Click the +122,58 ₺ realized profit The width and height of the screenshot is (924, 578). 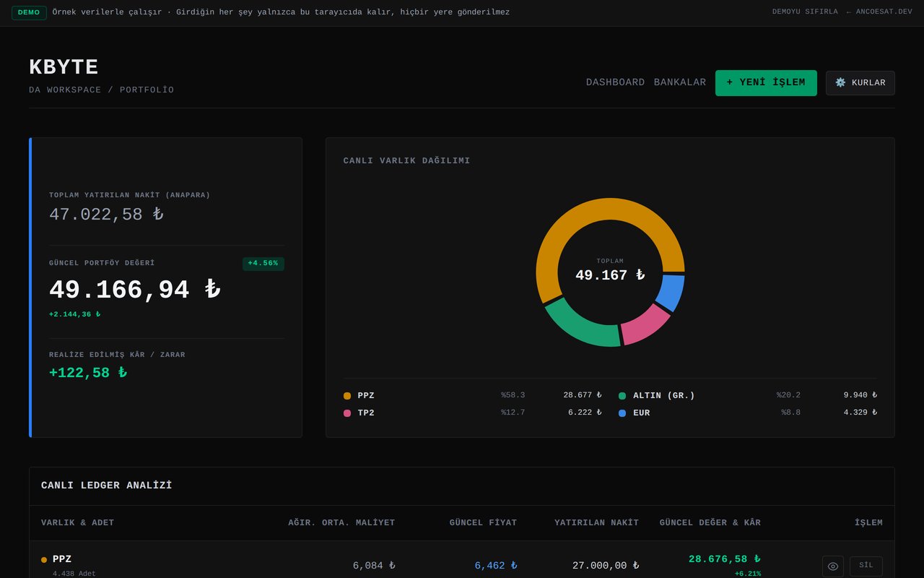point(88,373)
